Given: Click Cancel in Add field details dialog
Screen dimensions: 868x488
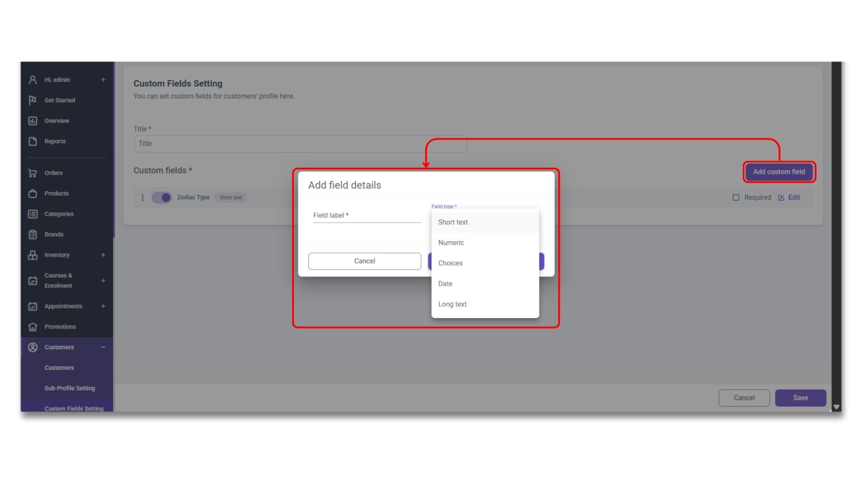Looking at the screenshot, I should click(364, 261).
